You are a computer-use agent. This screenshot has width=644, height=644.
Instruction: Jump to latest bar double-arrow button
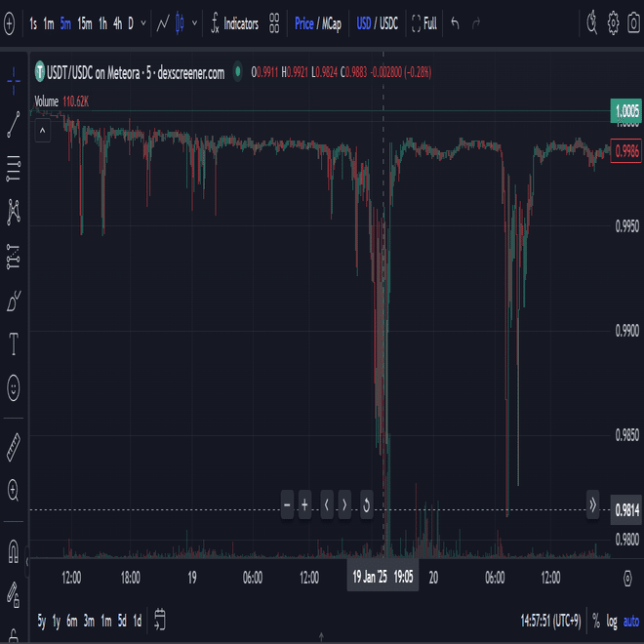point(592,504)
